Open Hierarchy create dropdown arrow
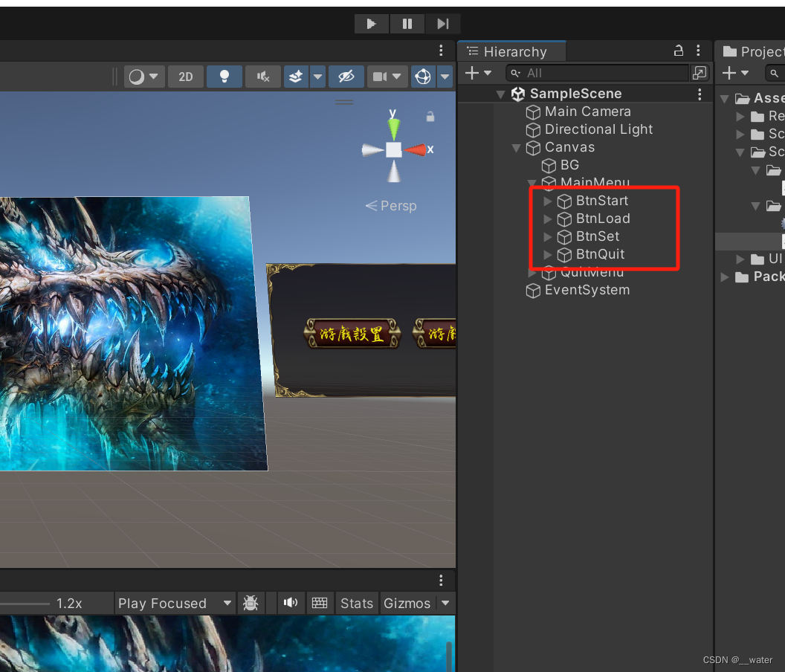The image size is (785, 672). (488, 73)
